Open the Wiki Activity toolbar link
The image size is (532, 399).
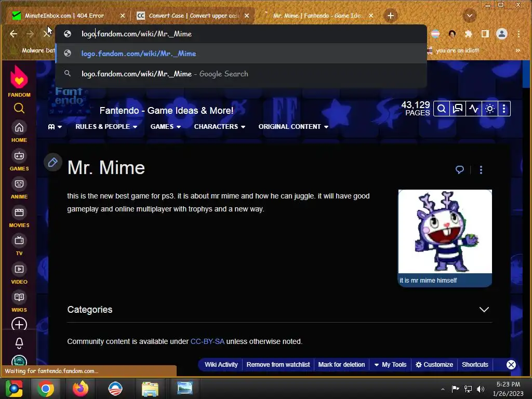coord(221,365)
